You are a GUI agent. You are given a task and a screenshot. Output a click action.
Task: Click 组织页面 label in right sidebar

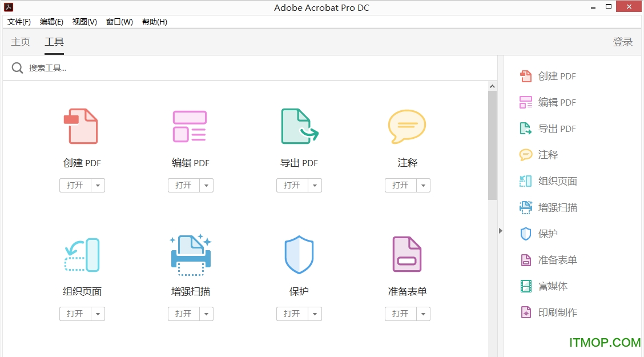point(558,181)
